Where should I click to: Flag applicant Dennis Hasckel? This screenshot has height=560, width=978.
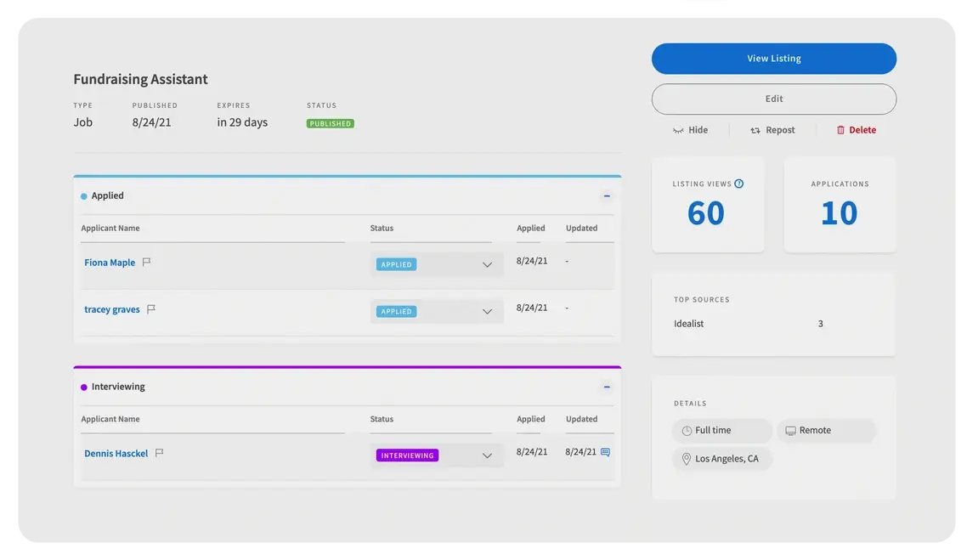tap(159, 453)
